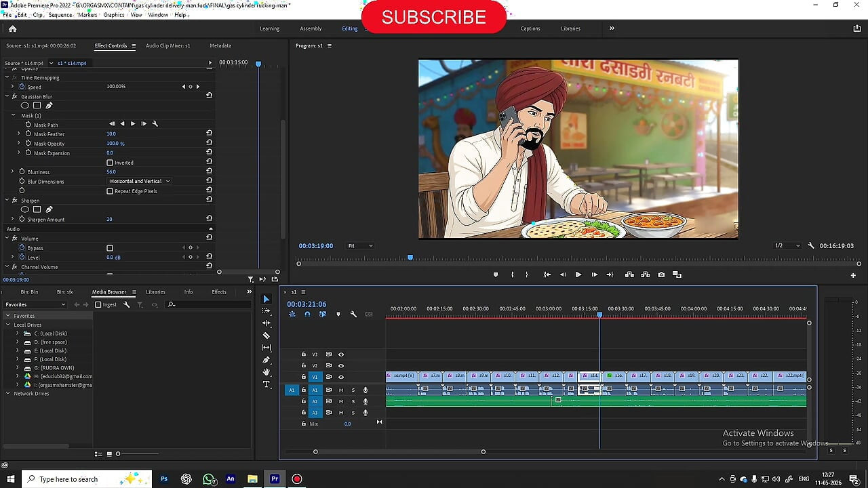This screenshot has height=488, width=868.
Task: Click the Home icon
Action: (x=12, y=28)
